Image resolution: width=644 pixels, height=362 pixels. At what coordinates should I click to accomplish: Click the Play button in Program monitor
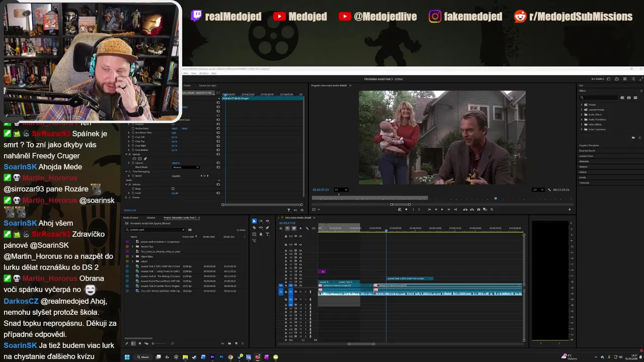[442, 209]
